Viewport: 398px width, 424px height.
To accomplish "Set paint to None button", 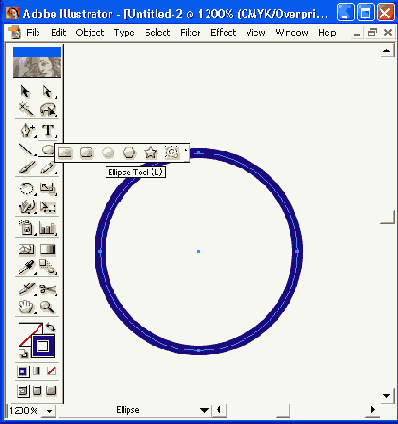I will click(51, 371).
